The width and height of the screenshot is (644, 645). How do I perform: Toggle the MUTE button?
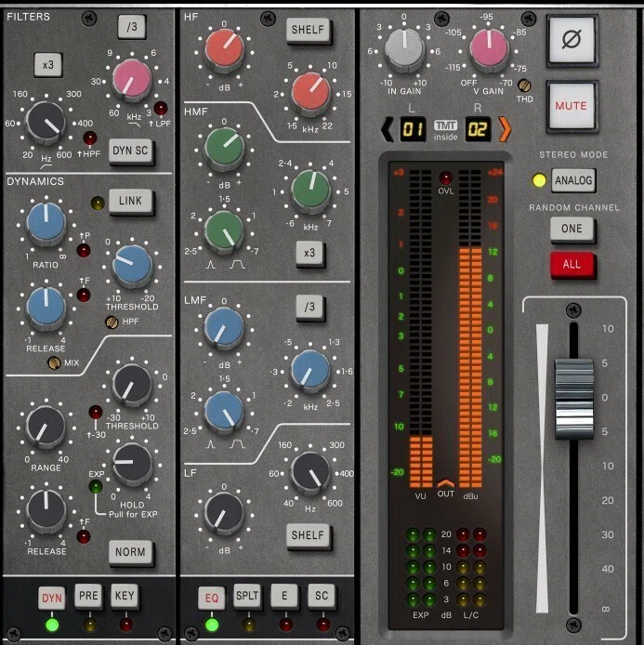pos(572,106)
